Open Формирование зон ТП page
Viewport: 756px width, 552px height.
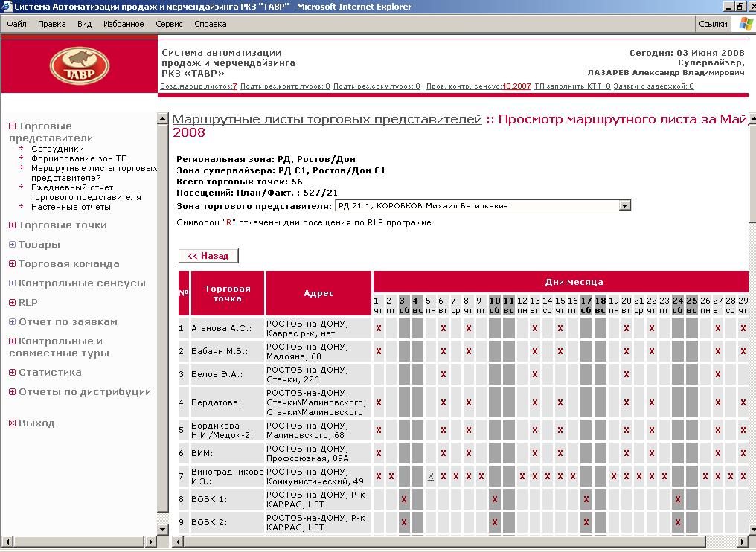point(79,158)
